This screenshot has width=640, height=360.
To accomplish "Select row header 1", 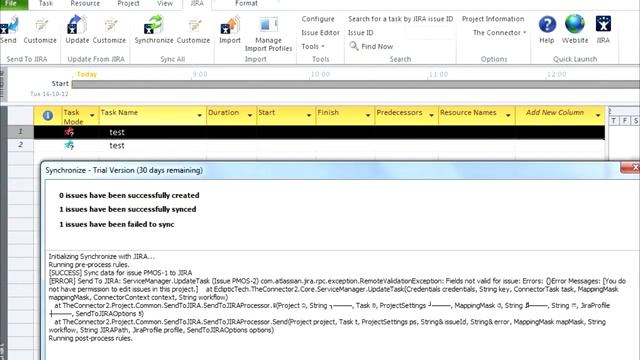I will (x=20, y=132).
